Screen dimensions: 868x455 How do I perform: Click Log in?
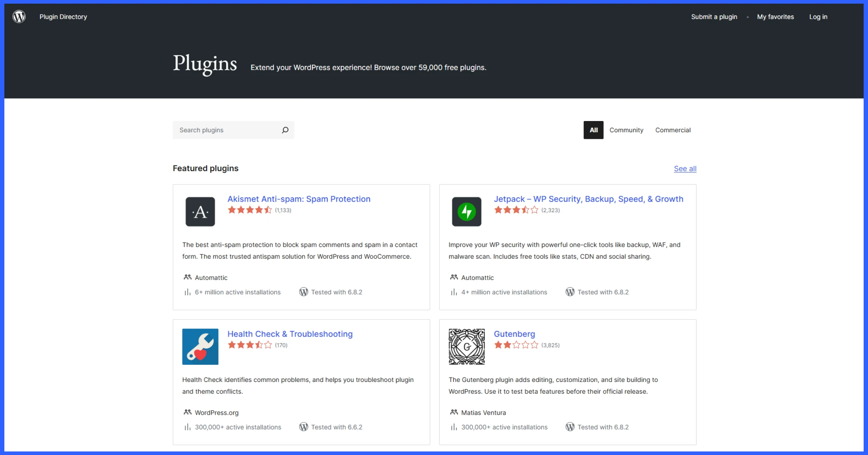[x=818, y=17]
